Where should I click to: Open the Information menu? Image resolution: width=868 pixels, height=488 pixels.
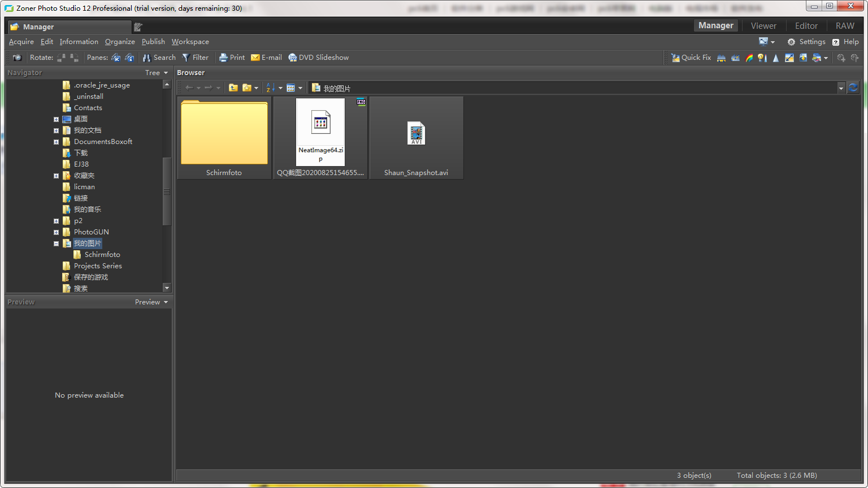[79, 42]
